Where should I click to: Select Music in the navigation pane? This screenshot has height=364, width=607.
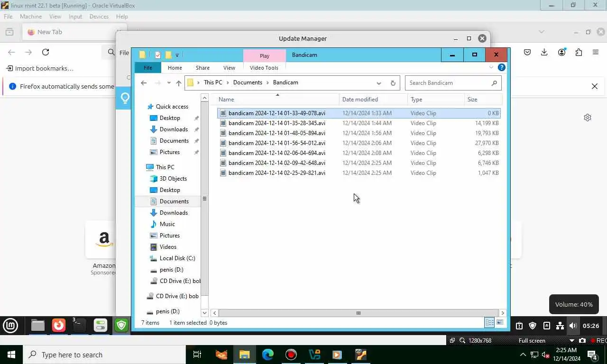click(167, 224)
